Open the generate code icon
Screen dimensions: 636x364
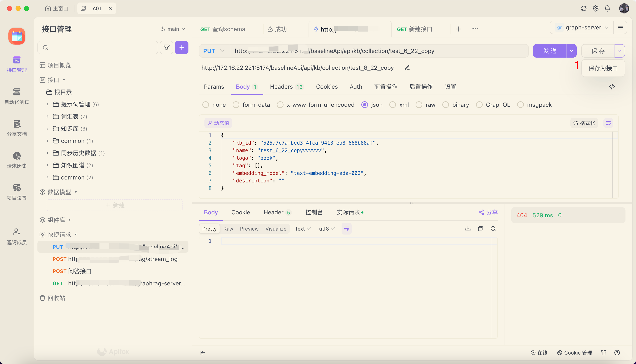612,87
